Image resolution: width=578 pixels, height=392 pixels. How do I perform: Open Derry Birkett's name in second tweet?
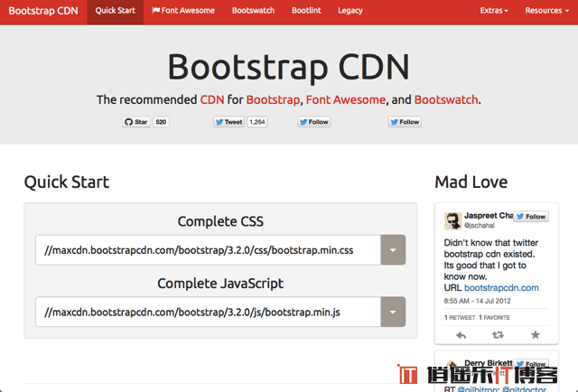click(x=489, y=363)
